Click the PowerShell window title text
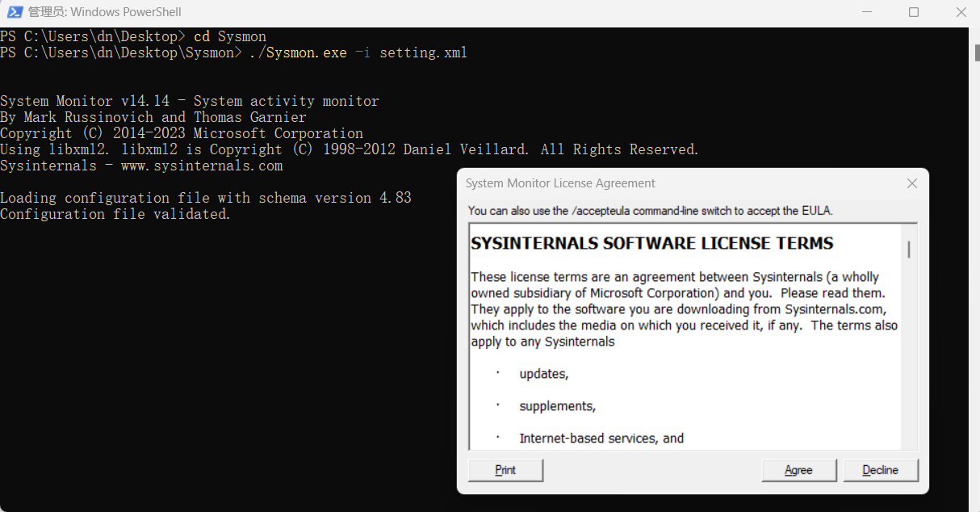 [105, 12]
